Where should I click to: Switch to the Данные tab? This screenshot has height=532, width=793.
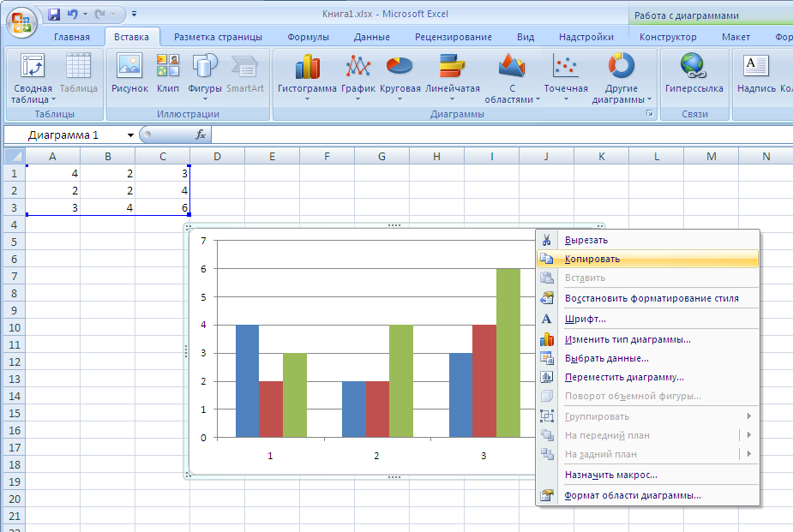point(372,37)
